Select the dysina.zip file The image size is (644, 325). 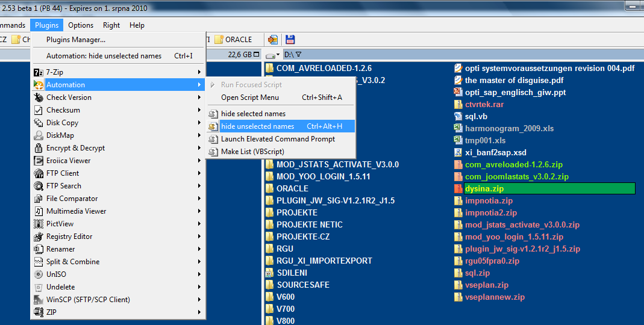(x=545, y=189)
